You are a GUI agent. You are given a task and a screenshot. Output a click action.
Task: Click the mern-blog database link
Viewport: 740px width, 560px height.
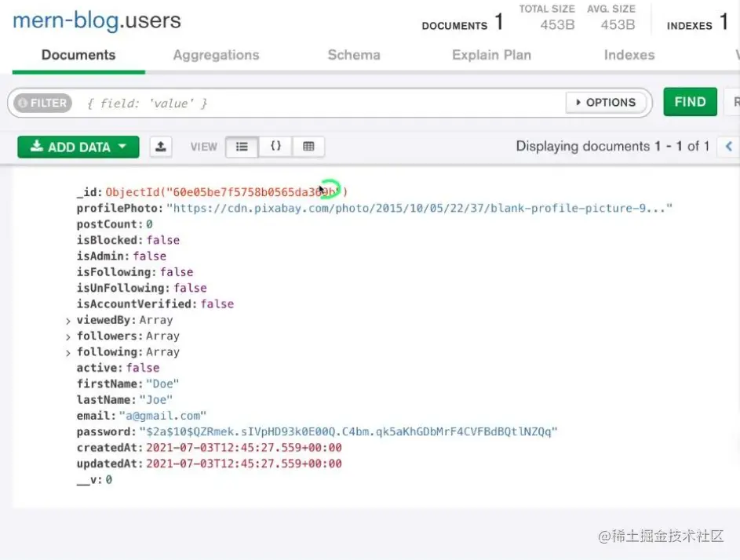[x=66, y=20]
